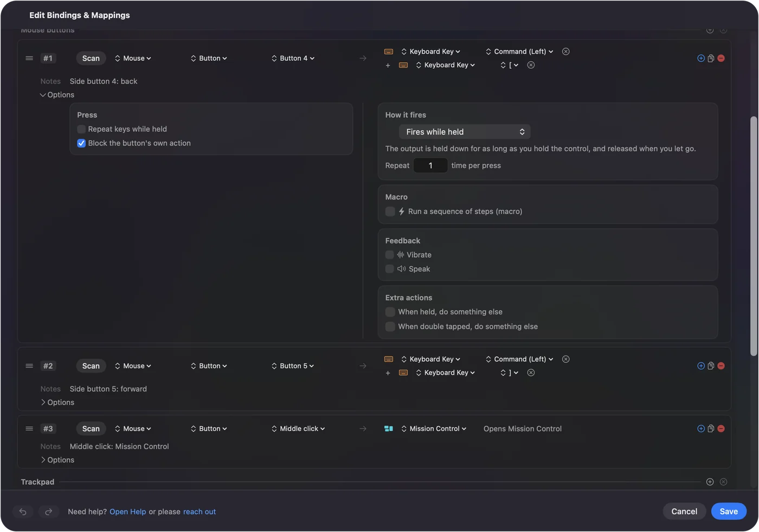Duplicate binding #1 with the copy icon
The width and height of the screenshot is (759, 532).
711,58
